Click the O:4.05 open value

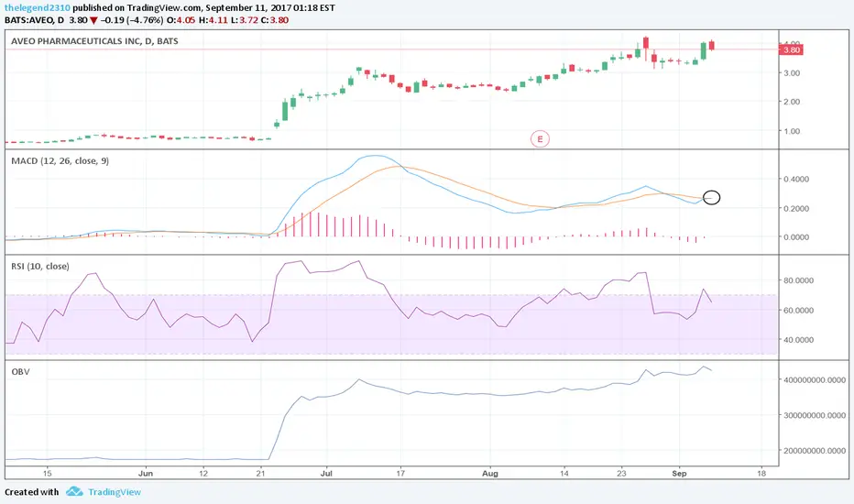181,20
